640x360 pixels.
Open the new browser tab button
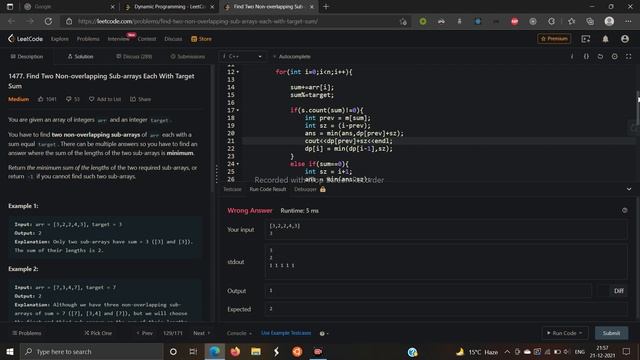tap(326, 7)
